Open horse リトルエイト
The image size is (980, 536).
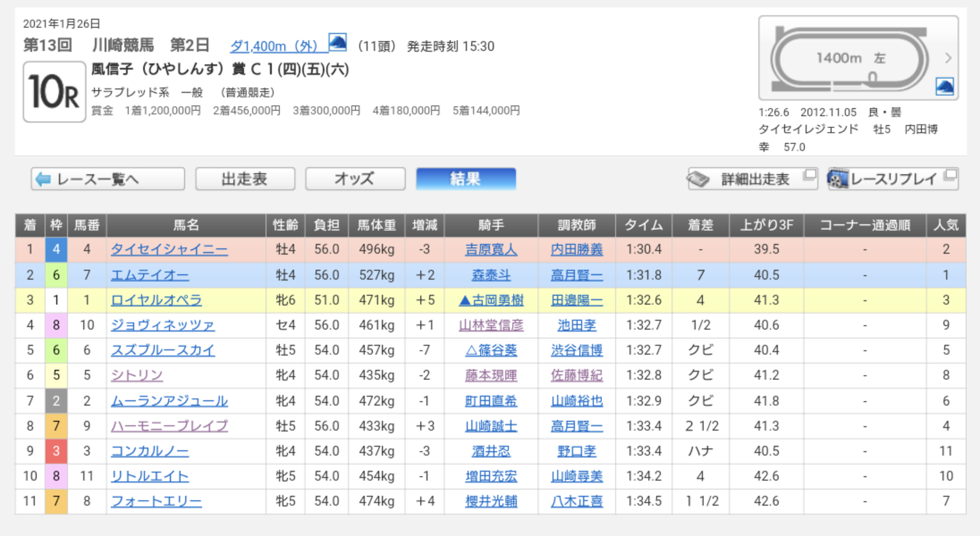tap(150, 476)
